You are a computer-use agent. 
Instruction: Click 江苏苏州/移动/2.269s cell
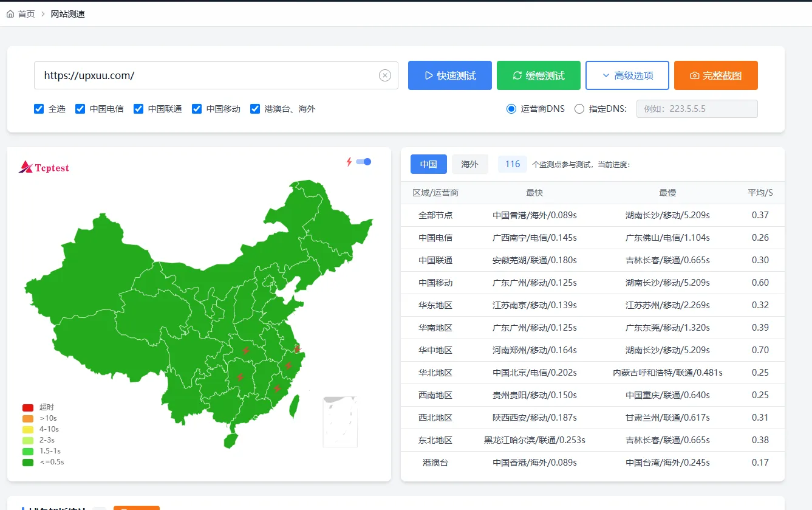[x=667, y=305]
